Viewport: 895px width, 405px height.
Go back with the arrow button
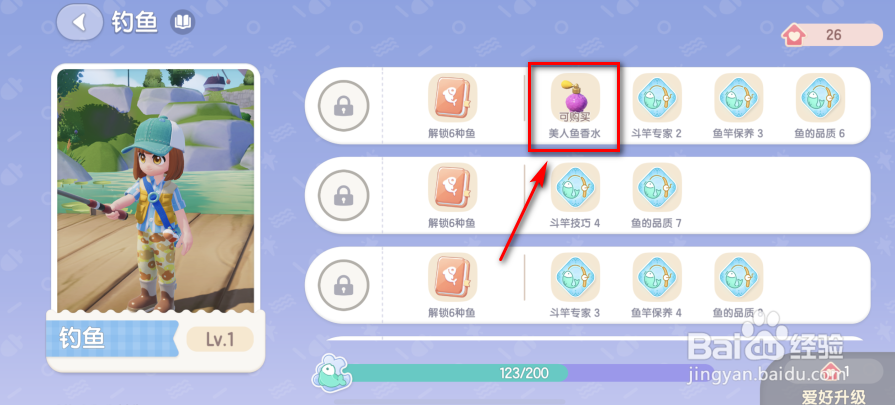(x=80, y=22)
